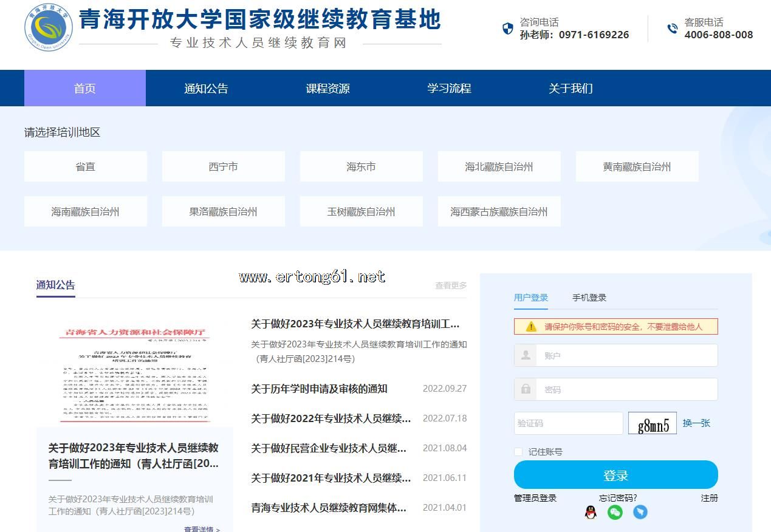Switch to the 手机登录 tab

coord(589,298)
